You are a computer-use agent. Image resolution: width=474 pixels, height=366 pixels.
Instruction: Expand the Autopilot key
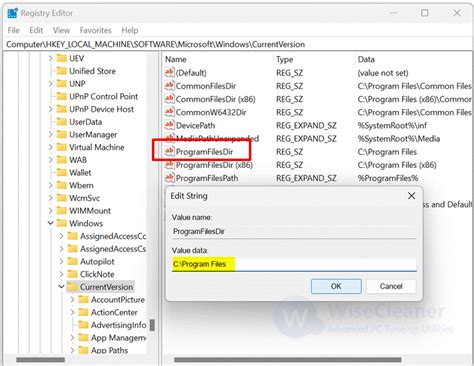tap(61, 261)
